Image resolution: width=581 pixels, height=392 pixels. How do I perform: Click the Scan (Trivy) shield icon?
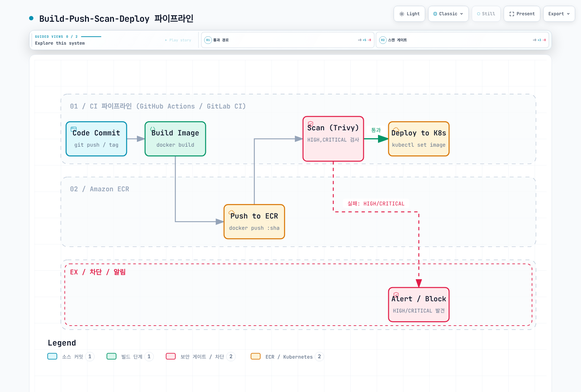point(310,124)
